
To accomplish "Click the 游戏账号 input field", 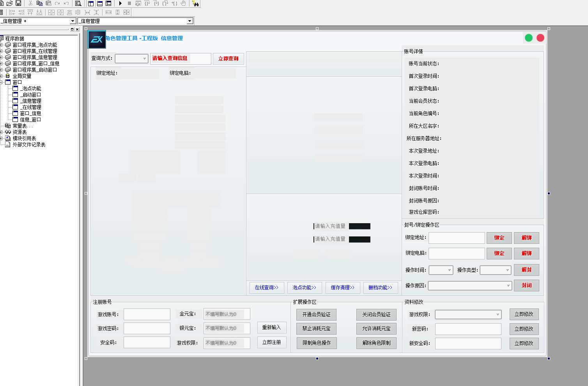I will (x=147, y=314).
